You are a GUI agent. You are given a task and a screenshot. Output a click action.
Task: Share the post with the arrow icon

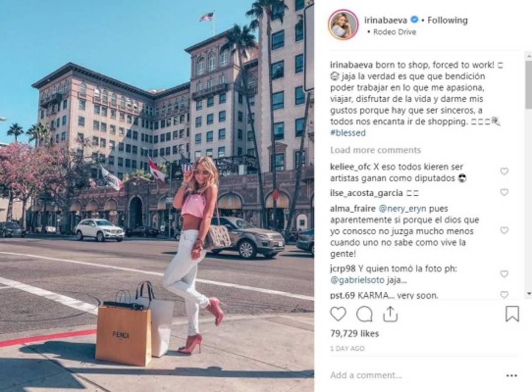pyautogui.click(x=390, y=314)
